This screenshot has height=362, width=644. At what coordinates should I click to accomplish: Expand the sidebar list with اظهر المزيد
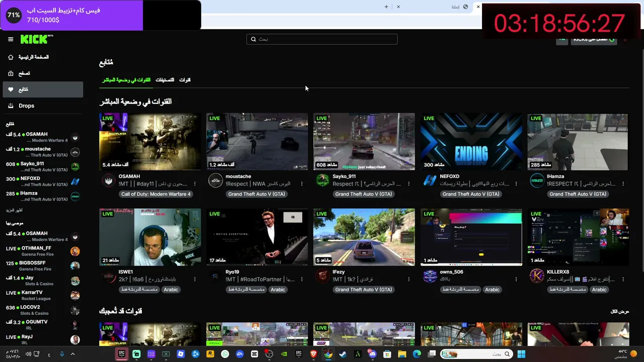pos(14,210)
